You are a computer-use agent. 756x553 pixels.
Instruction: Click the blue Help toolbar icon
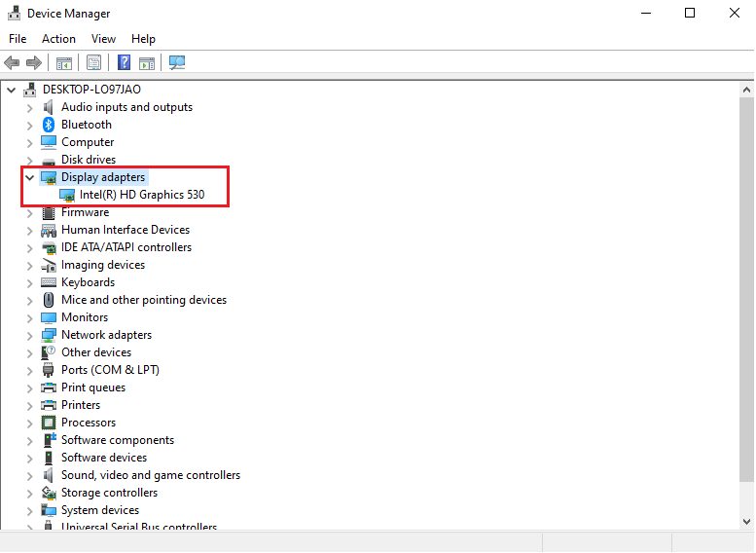(x=124, y=62)
